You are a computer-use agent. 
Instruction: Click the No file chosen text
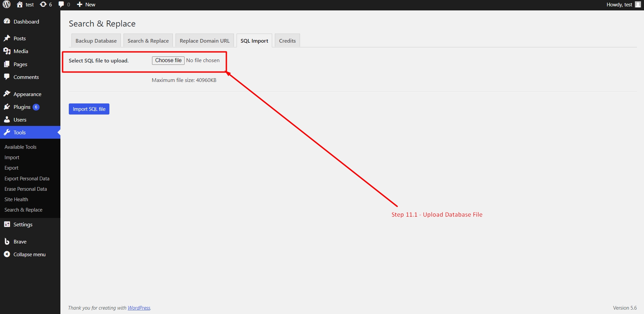coord(203,60)
